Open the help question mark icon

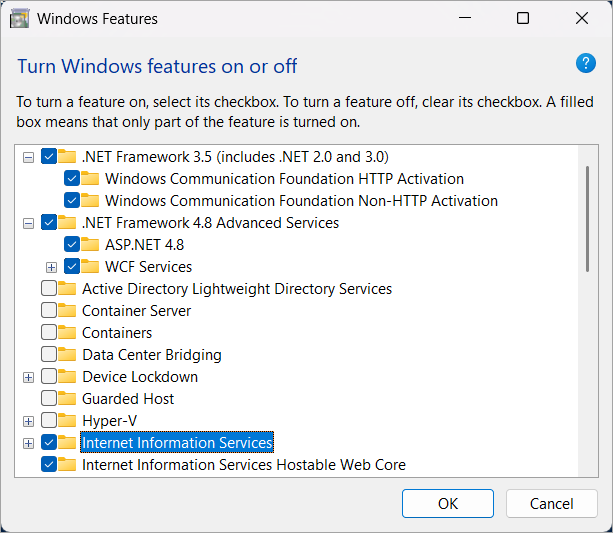pyautogui.click(x=585, y=63)
